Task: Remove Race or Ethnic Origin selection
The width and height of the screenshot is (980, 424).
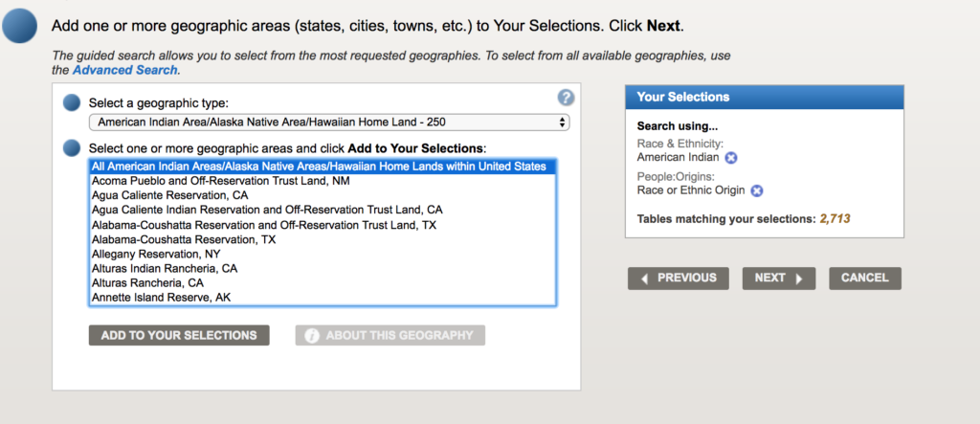Action: 756,190
